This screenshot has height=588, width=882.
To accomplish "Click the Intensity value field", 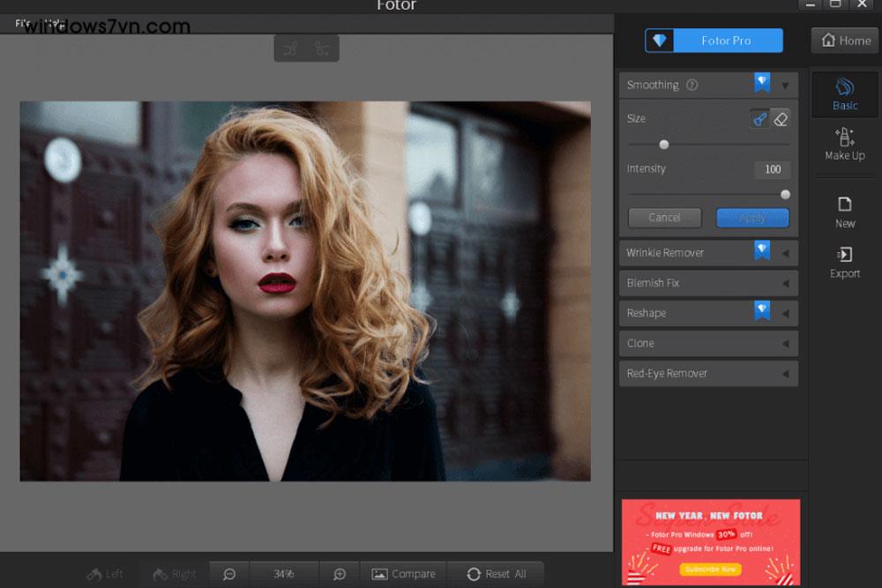I will click(772, 169).
